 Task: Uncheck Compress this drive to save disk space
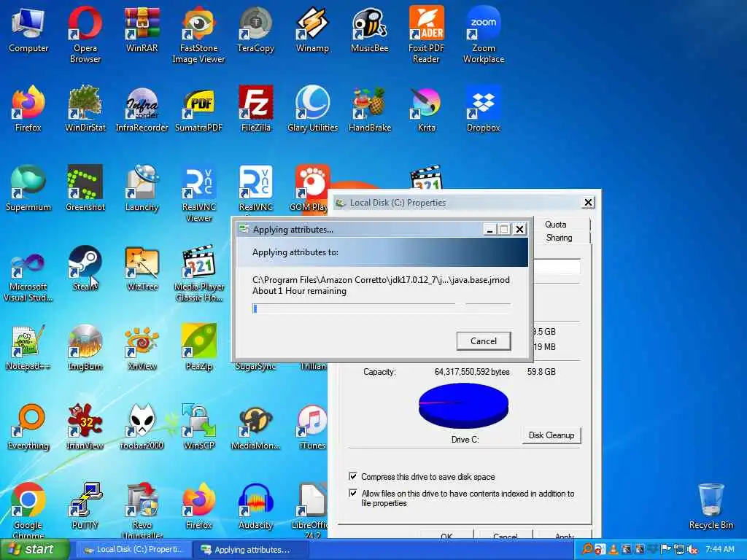[353, 476]
